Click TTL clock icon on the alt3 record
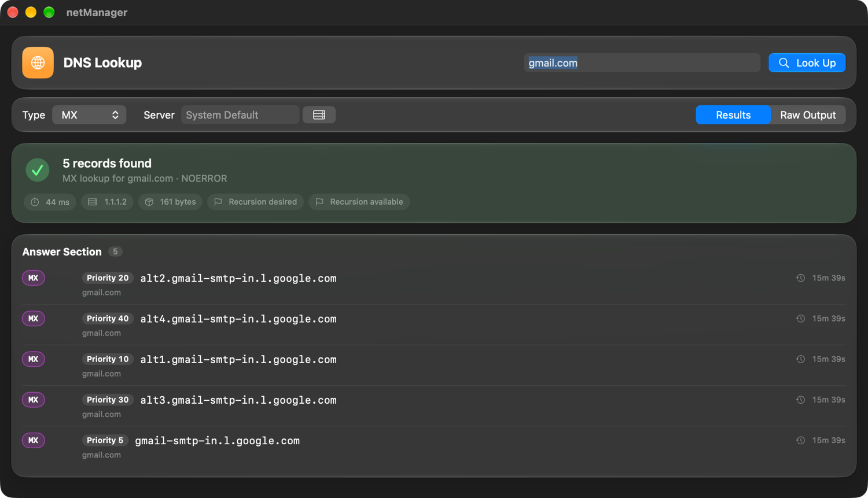Viewport: 868px width, 498px height. point(800,400)
